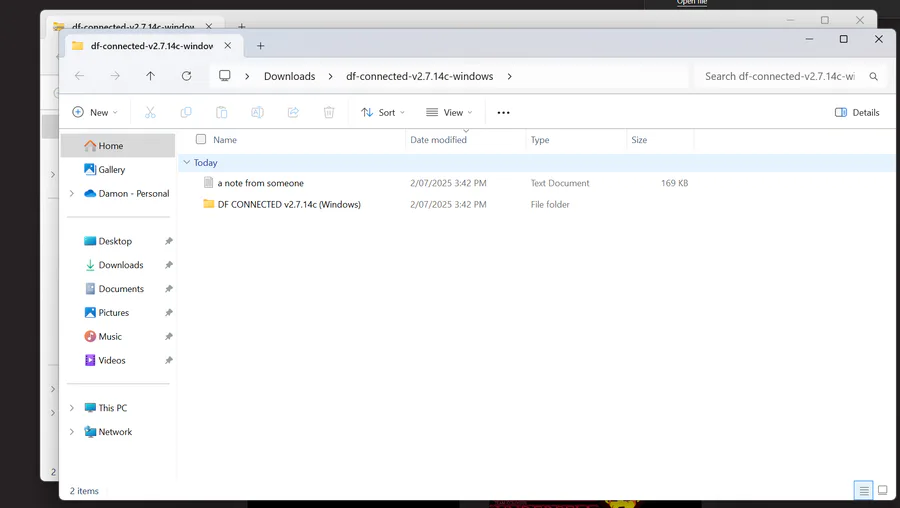Click the chevron after Downloads in address bar
This screenshot has width=900, height=508.
pos(331,76)
